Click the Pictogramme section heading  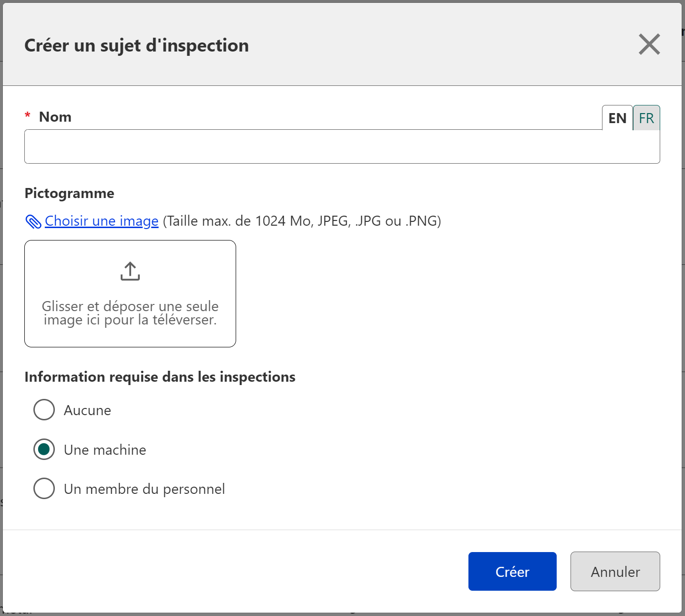[70, 193]
